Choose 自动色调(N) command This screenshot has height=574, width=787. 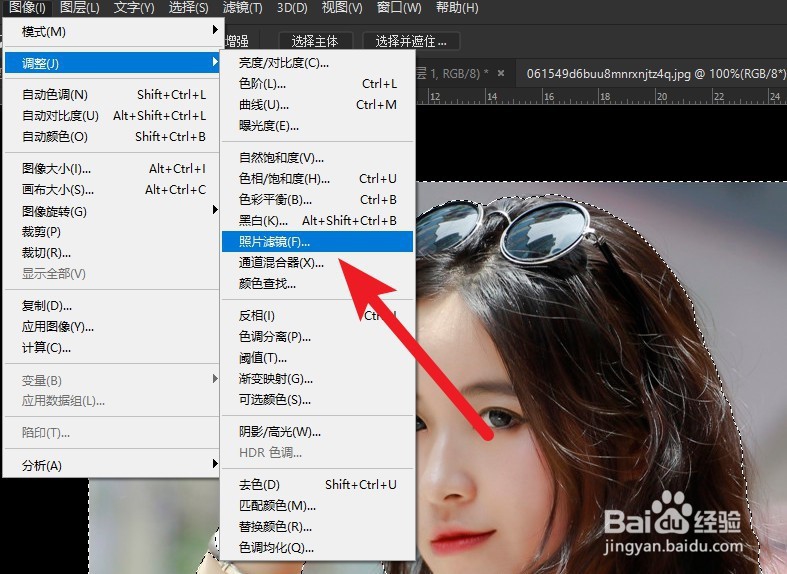[111, 94]
